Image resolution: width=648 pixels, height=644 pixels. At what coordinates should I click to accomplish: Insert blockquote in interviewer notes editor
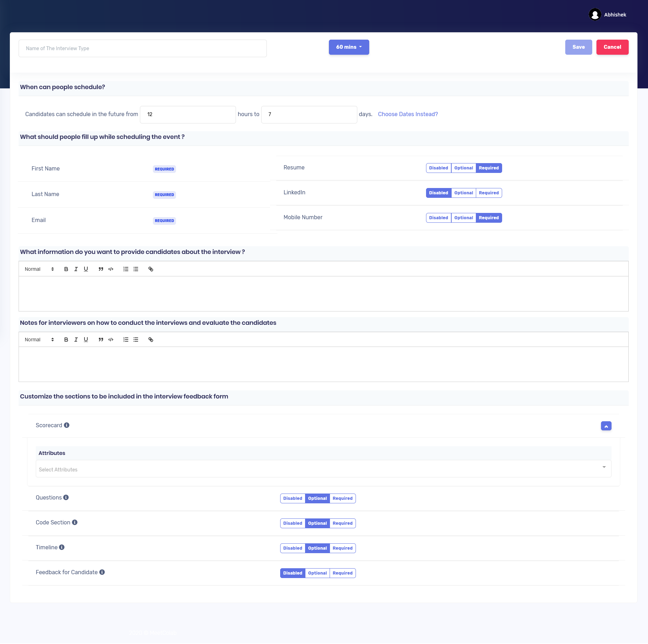[x=101, y=340]
